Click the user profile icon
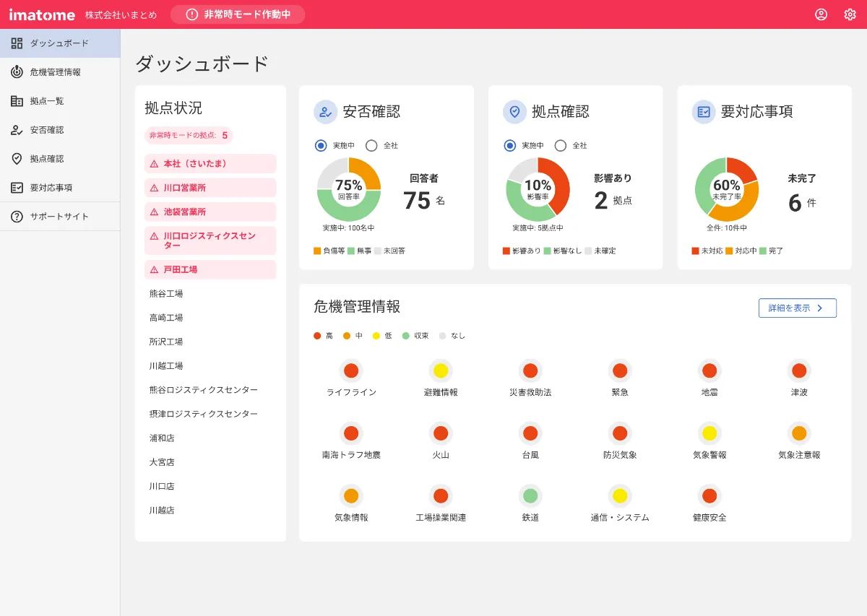867x616 pixels. [821, 14]
